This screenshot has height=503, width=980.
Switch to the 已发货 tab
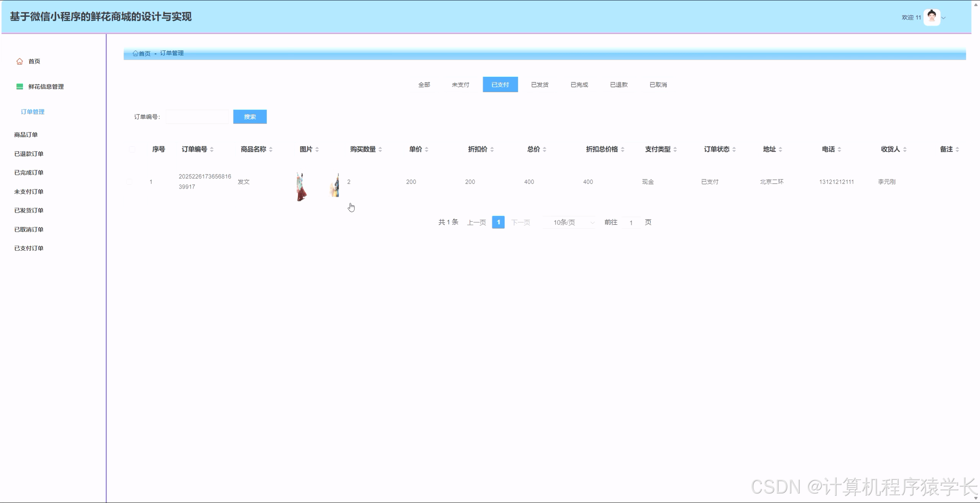point(539,85)
